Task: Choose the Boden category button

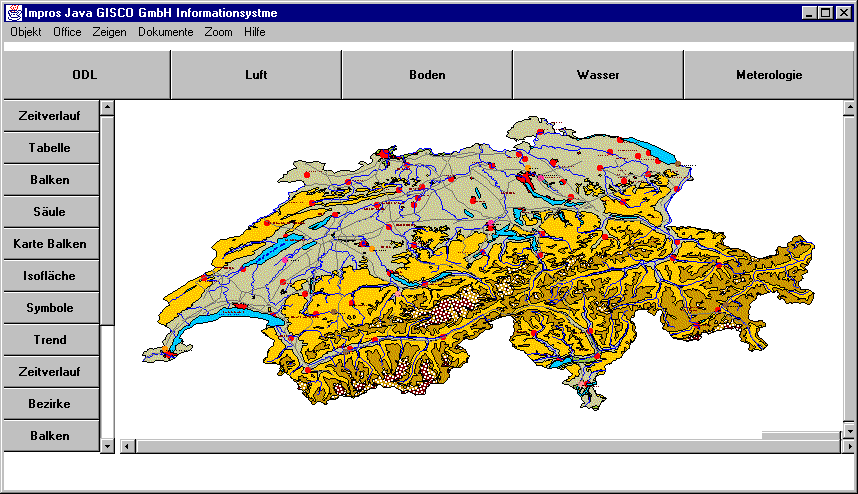Action: coord(427,75)
